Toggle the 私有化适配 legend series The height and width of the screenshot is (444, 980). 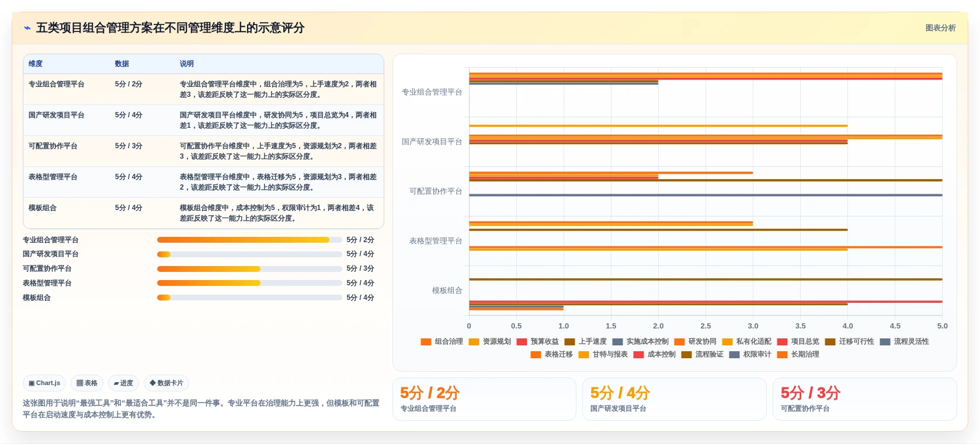pyautogui.click(x=746, y=341)
